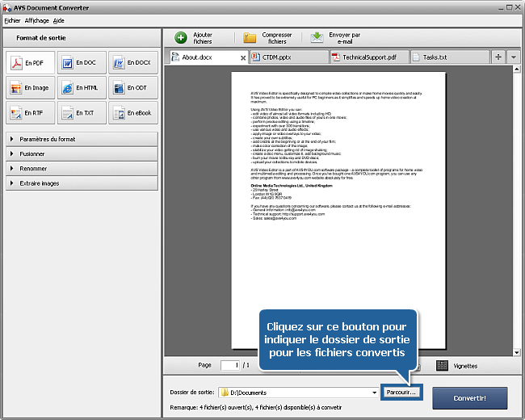The width and height of the screenshot is (525, 420).
Task: Click the Parcourir... browse button
Action: 401,393
